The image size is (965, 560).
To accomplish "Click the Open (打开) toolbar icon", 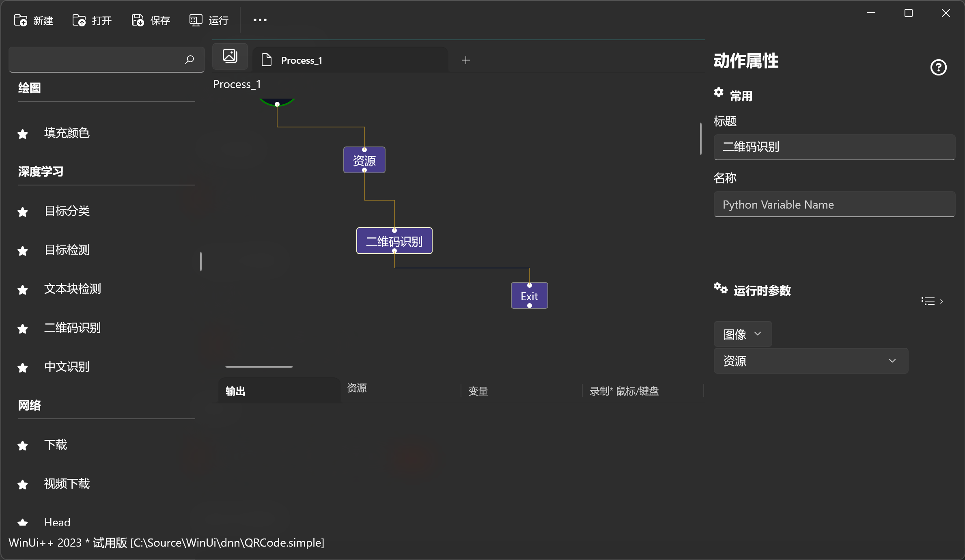I will click(x=79, y=20).
